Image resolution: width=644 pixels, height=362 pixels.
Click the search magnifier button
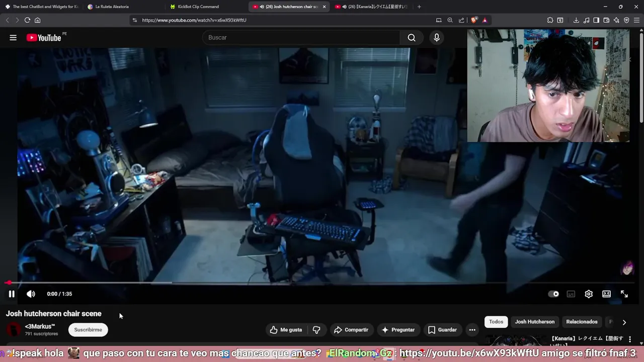pos(412,38)
